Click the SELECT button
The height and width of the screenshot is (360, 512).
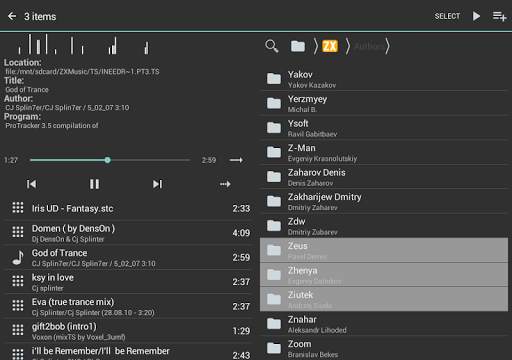447,16
